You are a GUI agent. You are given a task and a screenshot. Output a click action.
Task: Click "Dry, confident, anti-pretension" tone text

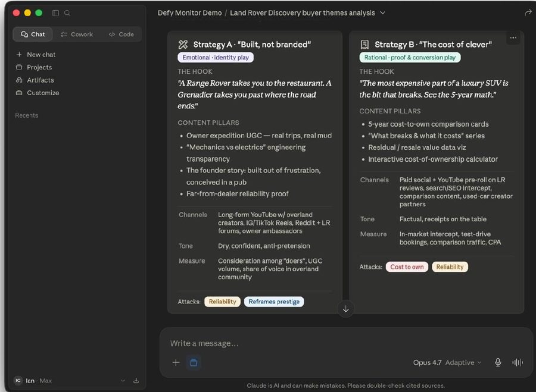point(264,246)
